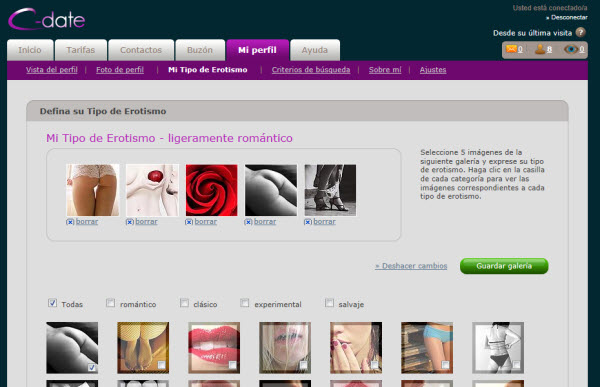
Task: Open the contacts person counter
Action: click(x=543, y=49)
